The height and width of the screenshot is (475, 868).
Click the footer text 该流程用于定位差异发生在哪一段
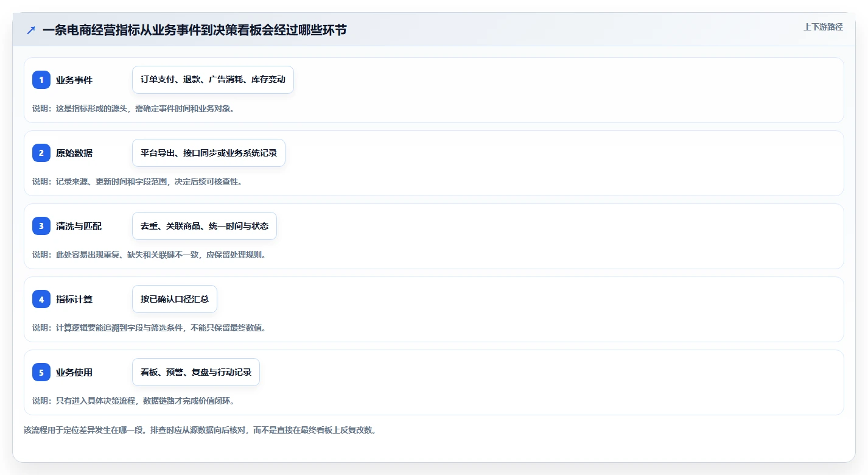200,430
